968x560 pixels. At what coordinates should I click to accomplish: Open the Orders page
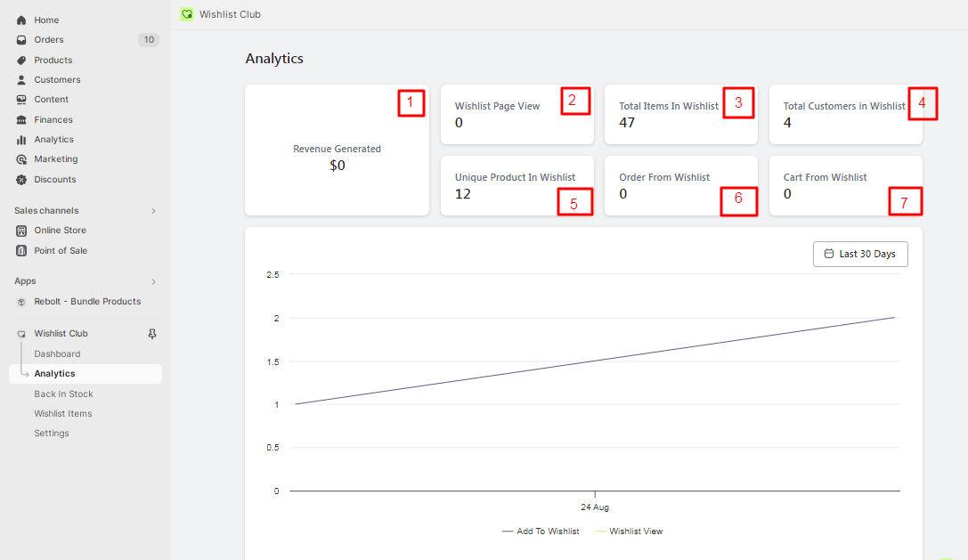tap(49, 40)
